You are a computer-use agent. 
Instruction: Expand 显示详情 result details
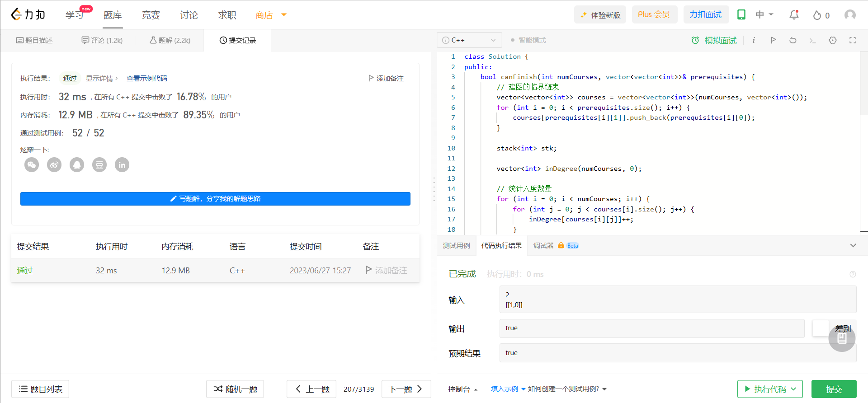102,79
